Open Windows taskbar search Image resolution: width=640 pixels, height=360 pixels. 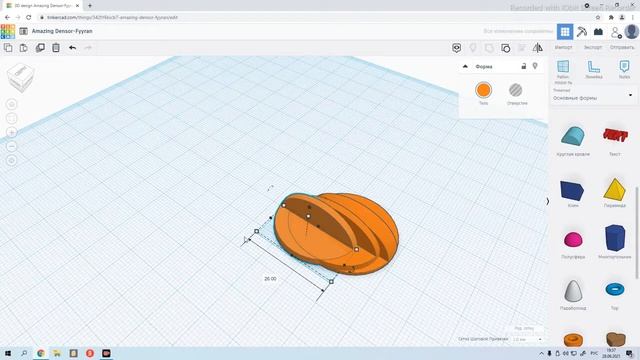coord(24,353)
